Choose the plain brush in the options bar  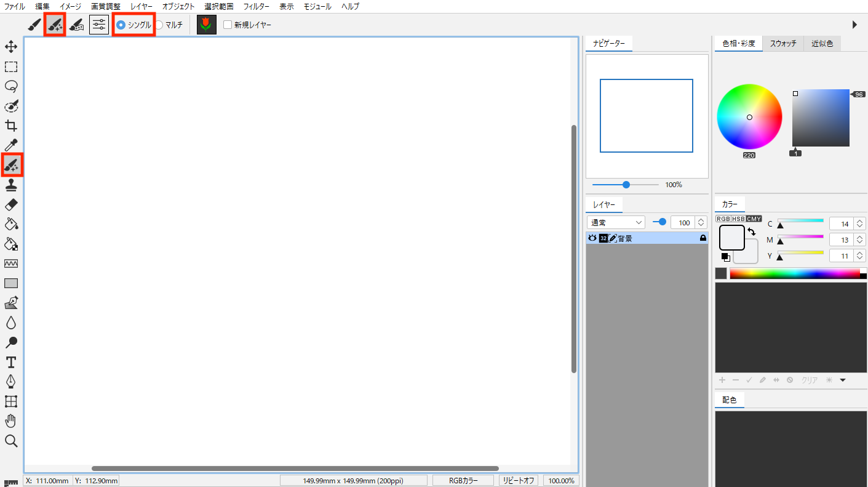coord(34,25)
